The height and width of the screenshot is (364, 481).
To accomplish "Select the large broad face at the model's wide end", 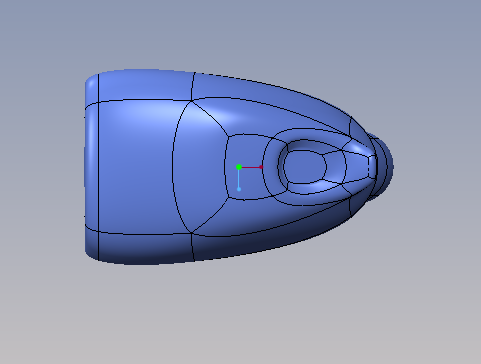I will [x=135, y=167].
